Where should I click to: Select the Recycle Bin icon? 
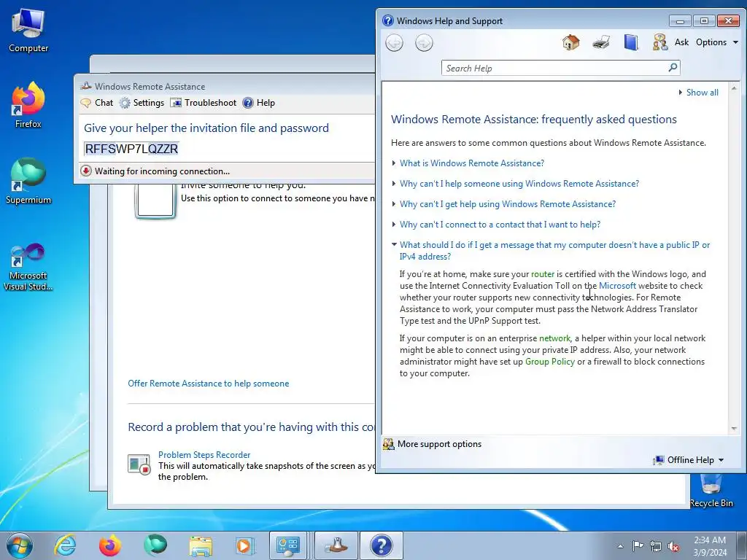(x=711, y=491)
